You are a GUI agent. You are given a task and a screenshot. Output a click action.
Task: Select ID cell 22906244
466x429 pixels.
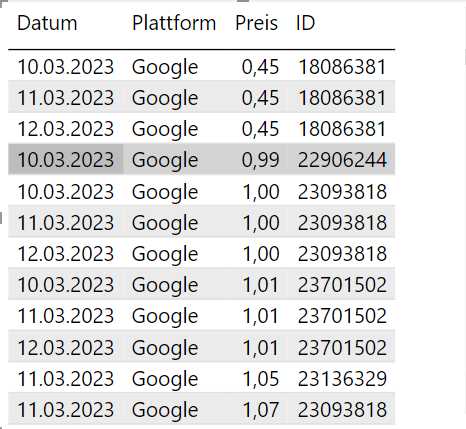point(342,160)
